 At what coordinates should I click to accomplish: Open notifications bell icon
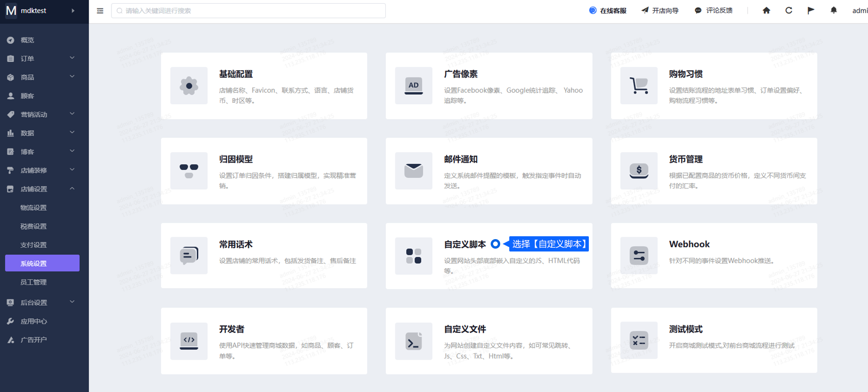pyautogui.click(x=833, y=10)
